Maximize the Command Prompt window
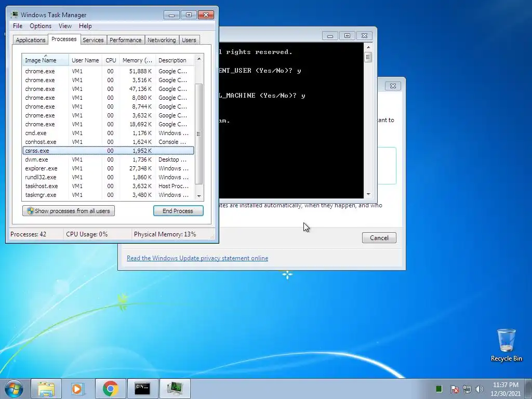The height and width of the screenshot is (399, 532). point(347,36)
